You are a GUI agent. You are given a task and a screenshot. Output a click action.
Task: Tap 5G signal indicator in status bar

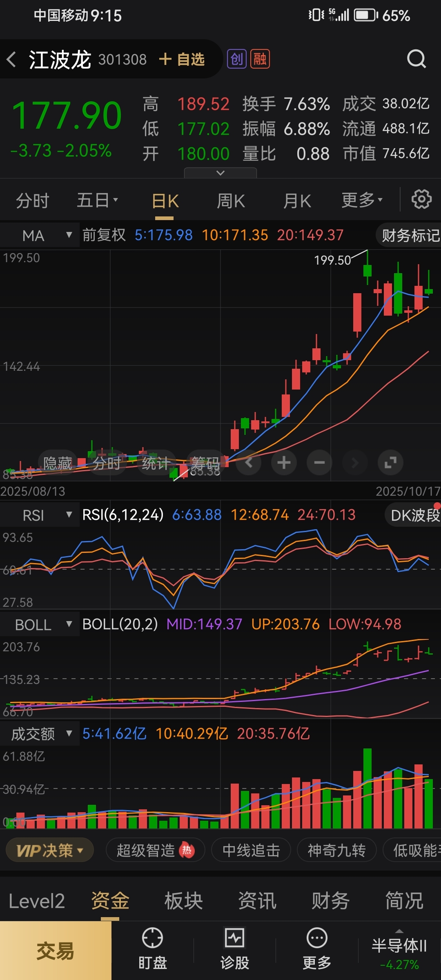tap(339, 16)
